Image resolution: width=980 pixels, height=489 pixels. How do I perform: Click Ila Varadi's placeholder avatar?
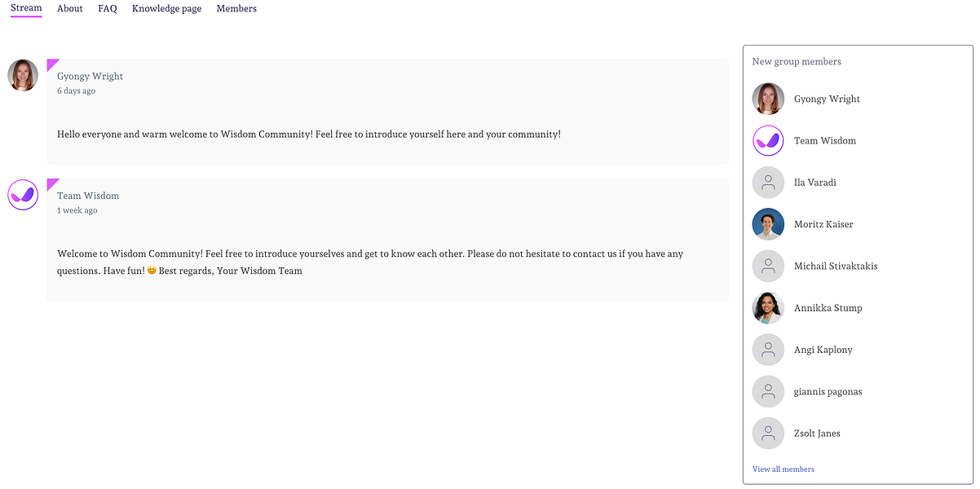pyautogui.click(x=768, y=183)
